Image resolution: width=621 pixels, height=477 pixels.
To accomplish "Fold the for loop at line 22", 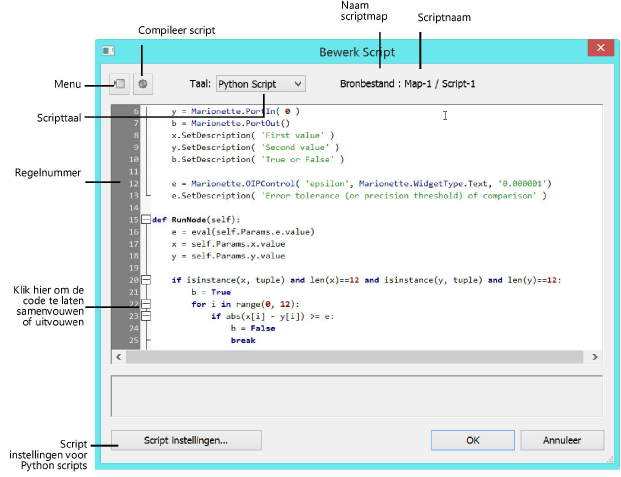I will (146, 303).
